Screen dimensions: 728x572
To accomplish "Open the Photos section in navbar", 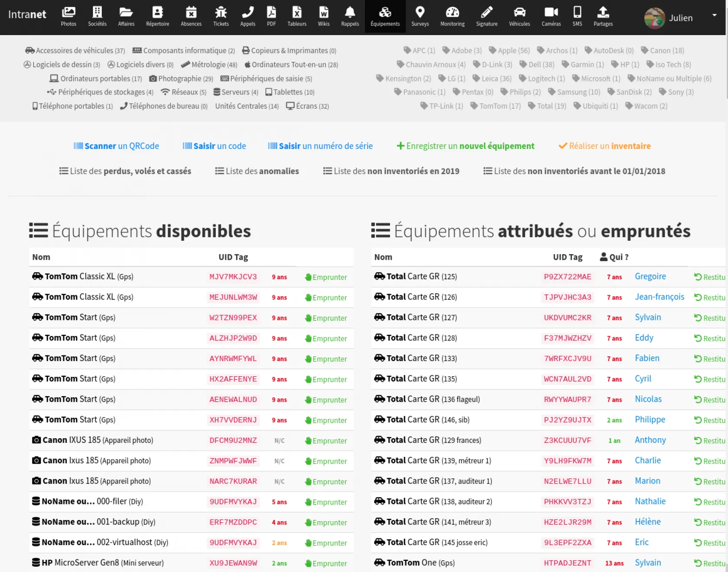I will (68, 16).
